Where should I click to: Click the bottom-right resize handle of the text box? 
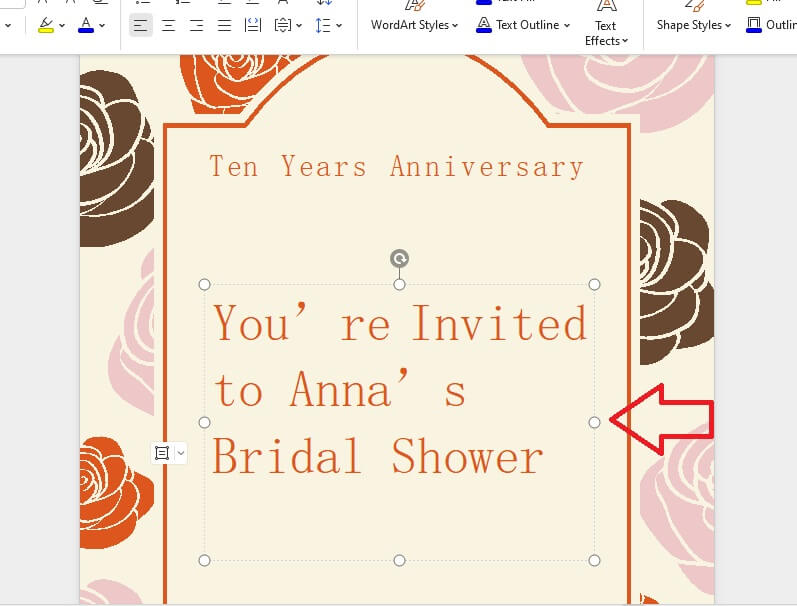coord(594,560)
